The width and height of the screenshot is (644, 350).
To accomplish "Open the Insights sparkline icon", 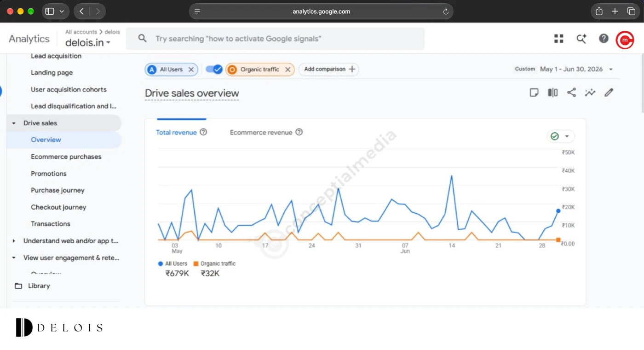I will click(590, 93).
